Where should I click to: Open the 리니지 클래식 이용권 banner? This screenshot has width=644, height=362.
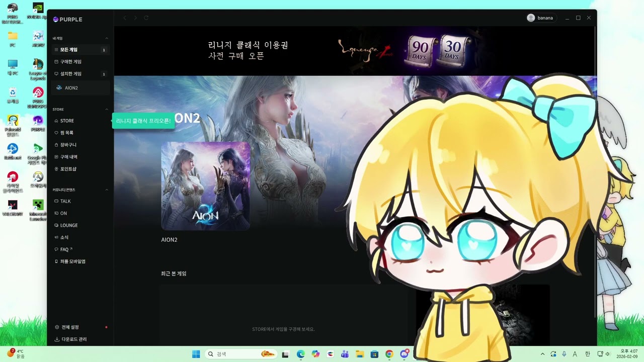pyautogui.click(x=355, y=51)
